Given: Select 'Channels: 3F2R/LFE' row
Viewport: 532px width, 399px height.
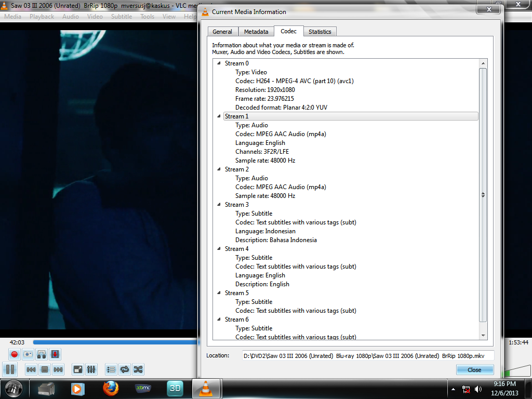Looking at the screenshot, I should [x=262, y=152].
